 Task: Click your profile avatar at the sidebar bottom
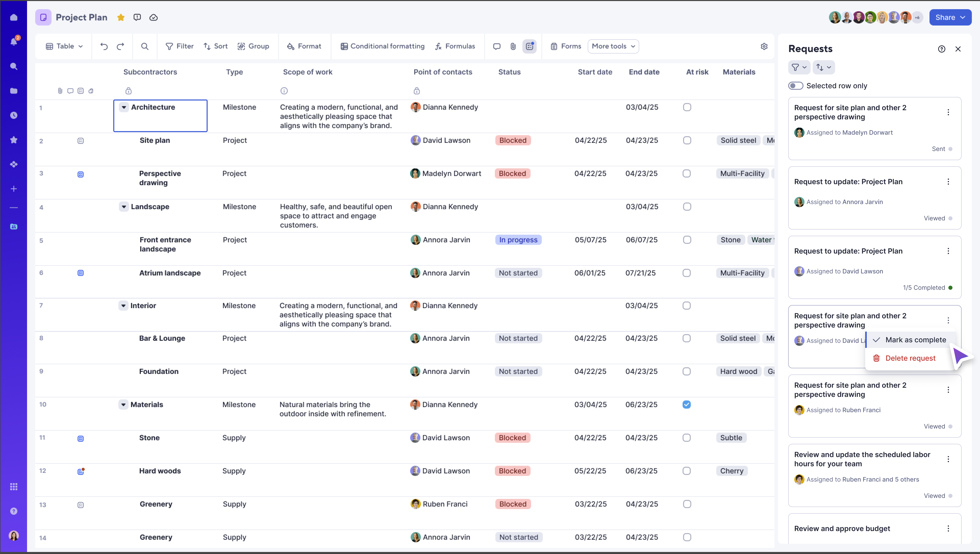[14, 536]
